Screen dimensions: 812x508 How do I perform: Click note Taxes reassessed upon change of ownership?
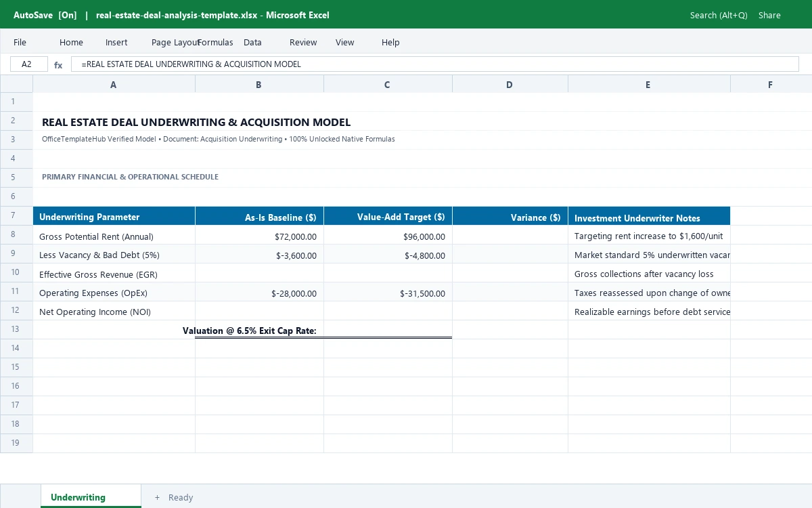coord(649,293)
